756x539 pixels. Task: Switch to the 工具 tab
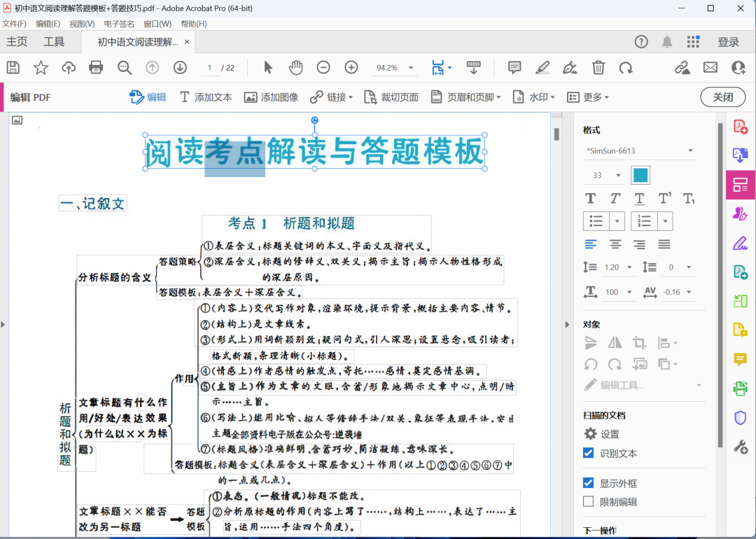pos(54,42)
